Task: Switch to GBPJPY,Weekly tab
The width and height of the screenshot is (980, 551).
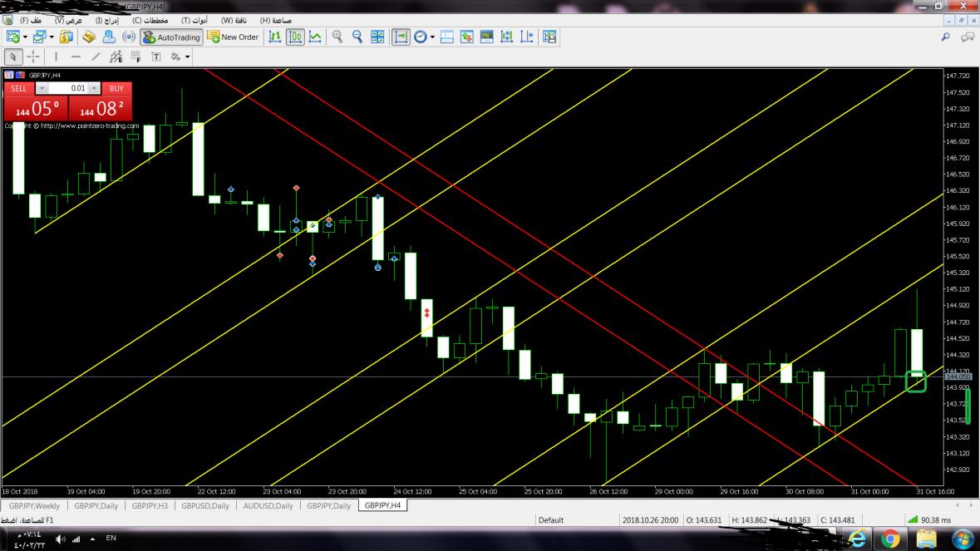Action: (x=35, y=505)
